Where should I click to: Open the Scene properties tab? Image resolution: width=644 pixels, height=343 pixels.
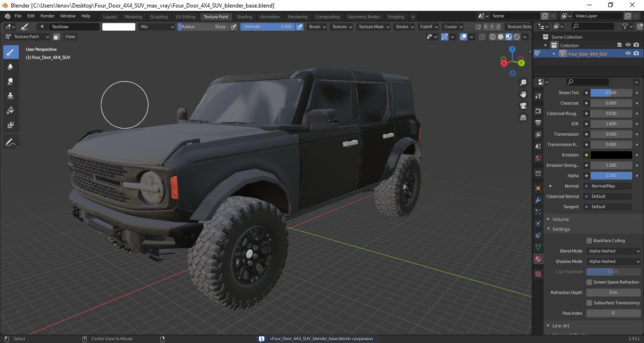[x=538, y=146]
